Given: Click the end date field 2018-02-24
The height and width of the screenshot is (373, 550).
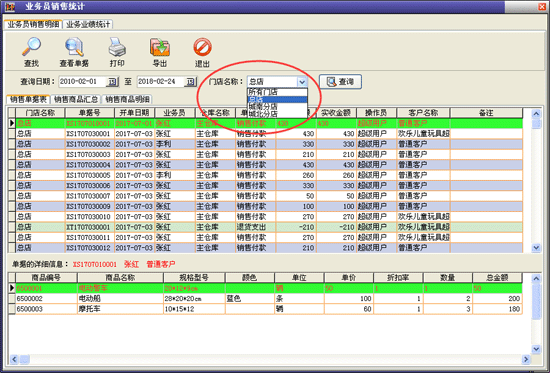Looking at the screenshot, I should [x=160, y=82].
